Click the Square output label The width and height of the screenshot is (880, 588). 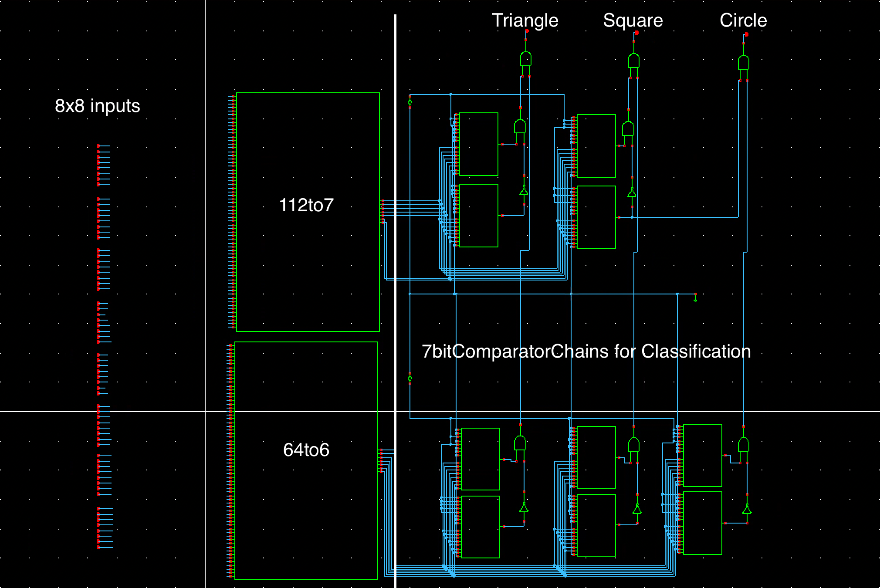(x=633, y=20)
